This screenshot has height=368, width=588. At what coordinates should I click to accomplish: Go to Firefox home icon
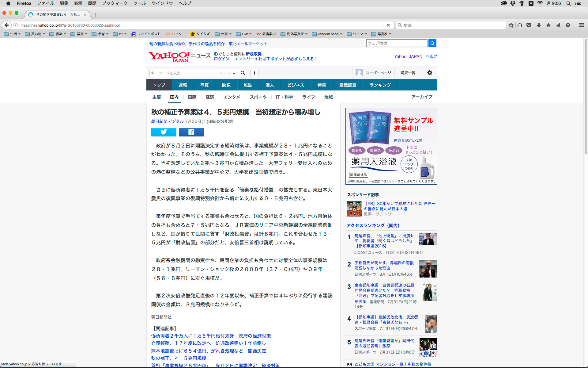click(548, 25)
